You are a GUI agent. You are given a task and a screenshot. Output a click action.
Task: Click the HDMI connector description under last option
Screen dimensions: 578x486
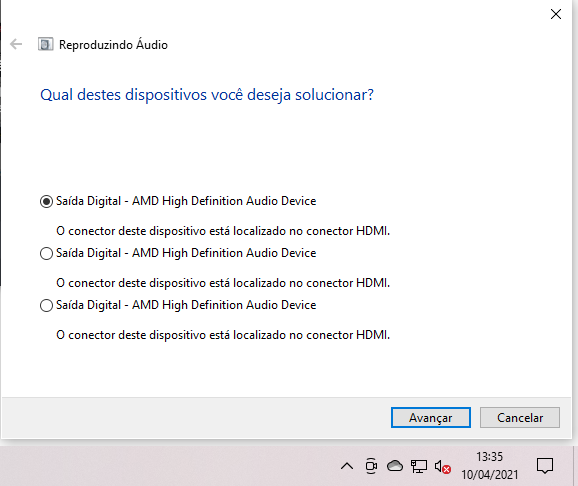223,335
